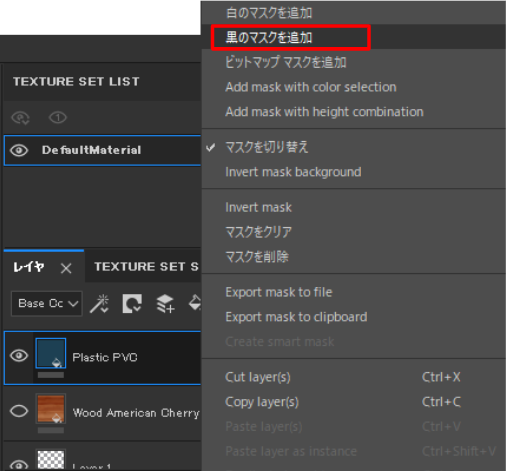This screenshot has height=471, width=507.
Task: Select マスクを削除 to remove mask
Action: pyautogui.click(x=354, y=257)
